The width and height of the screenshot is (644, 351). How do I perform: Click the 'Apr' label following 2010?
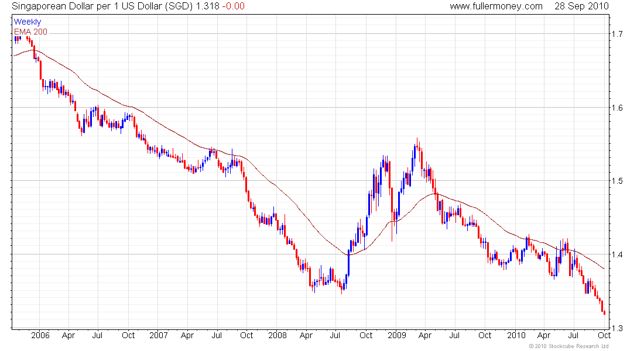point(544,335)
